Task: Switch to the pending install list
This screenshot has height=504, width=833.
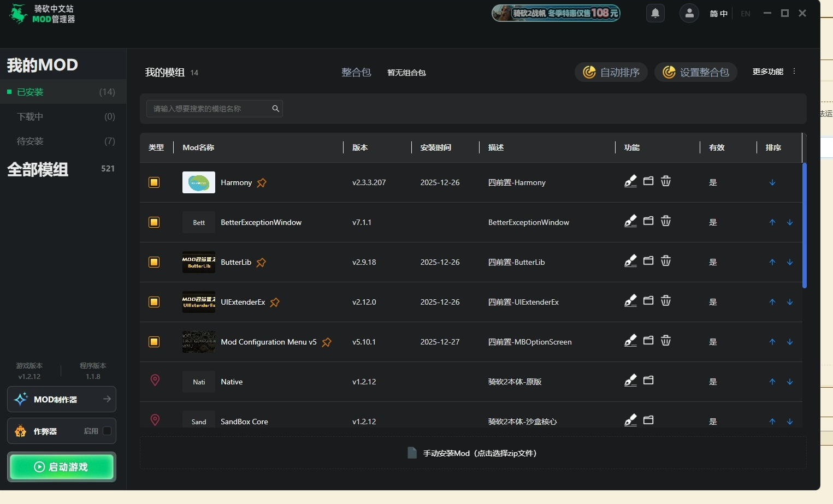Action: point(31,141)
